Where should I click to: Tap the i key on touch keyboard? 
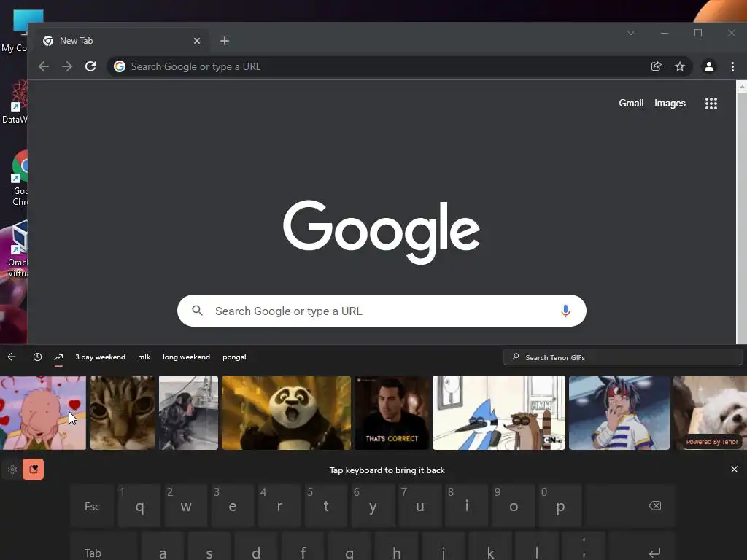point(466,506)
